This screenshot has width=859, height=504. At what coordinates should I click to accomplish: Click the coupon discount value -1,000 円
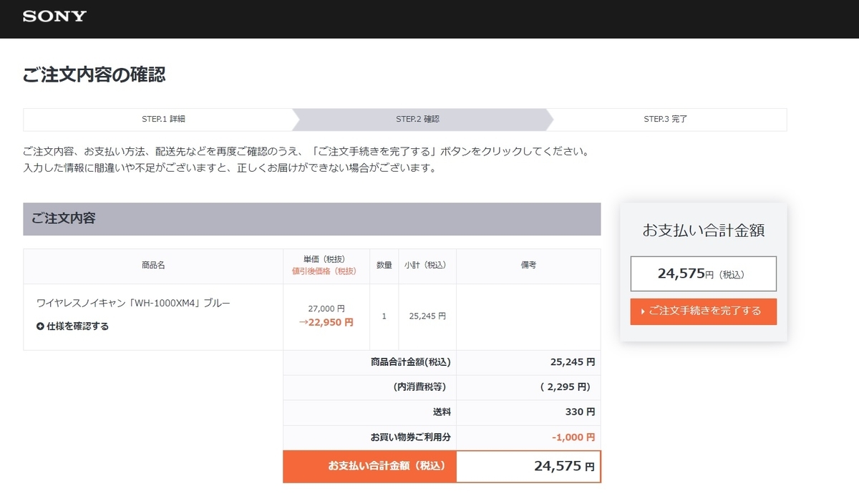click(x=573, y=437)
